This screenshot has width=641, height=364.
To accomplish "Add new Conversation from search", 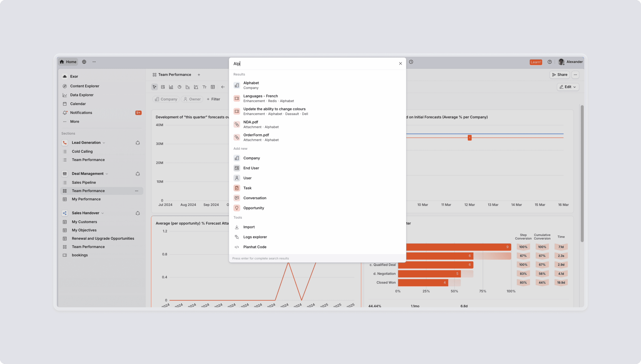I will (x=317, y=198).
